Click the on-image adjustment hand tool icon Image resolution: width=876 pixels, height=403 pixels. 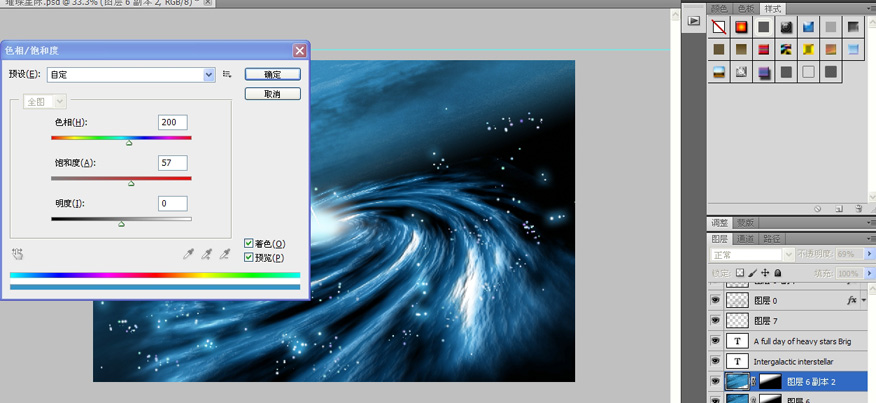(x=18, y=254)
